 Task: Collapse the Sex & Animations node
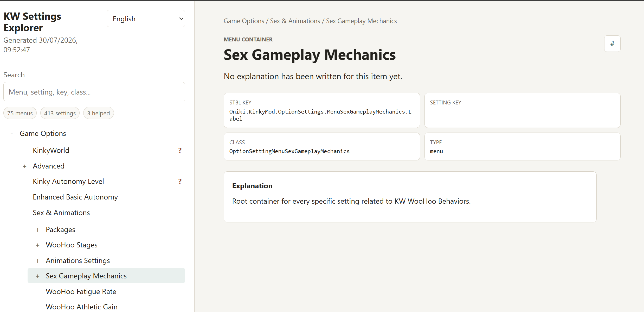pyautogui.click(x=25, y=213)
